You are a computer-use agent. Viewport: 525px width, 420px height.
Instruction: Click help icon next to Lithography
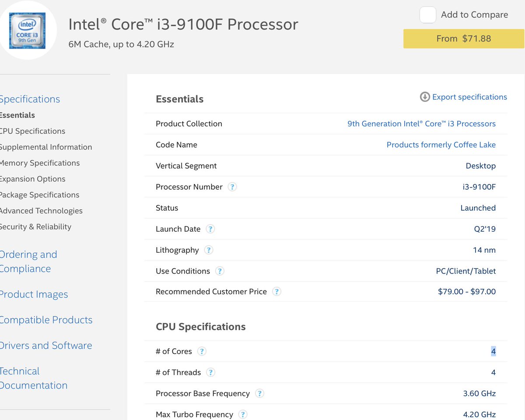click(x=209, y=250)
